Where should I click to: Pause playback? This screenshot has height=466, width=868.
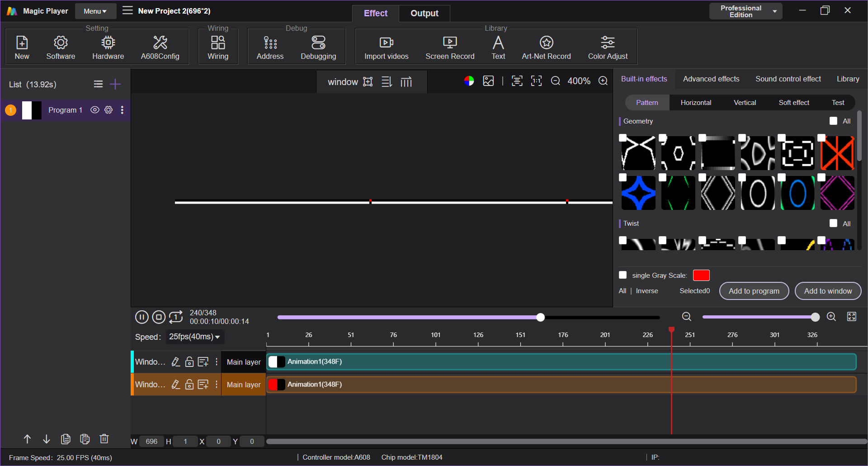(142, 317)
